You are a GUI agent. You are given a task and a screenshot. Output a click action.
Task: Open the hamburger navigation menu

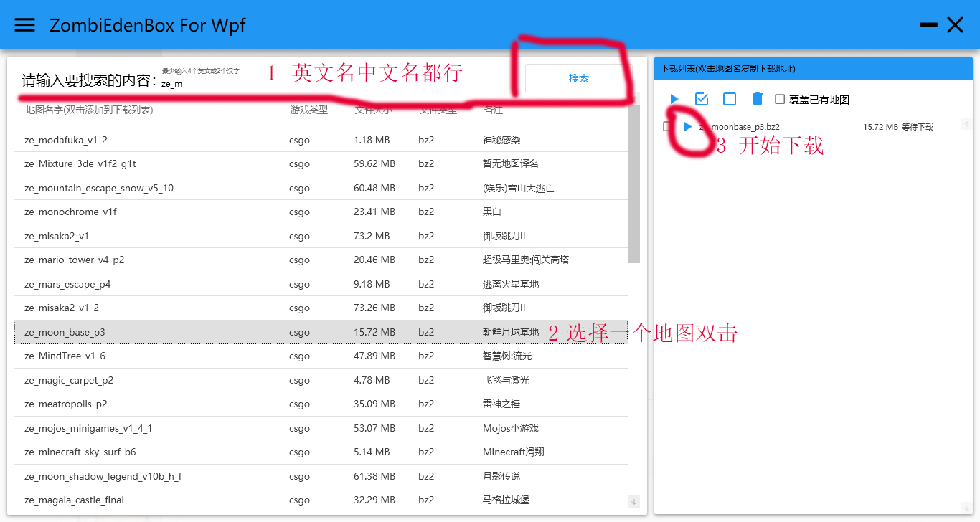point(25,25)
